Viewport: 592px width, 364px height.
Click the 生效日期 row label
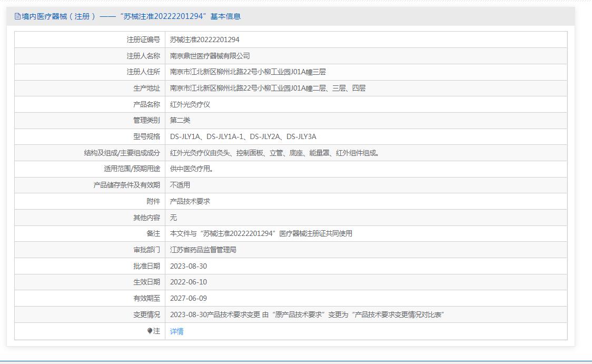point(146,282)
